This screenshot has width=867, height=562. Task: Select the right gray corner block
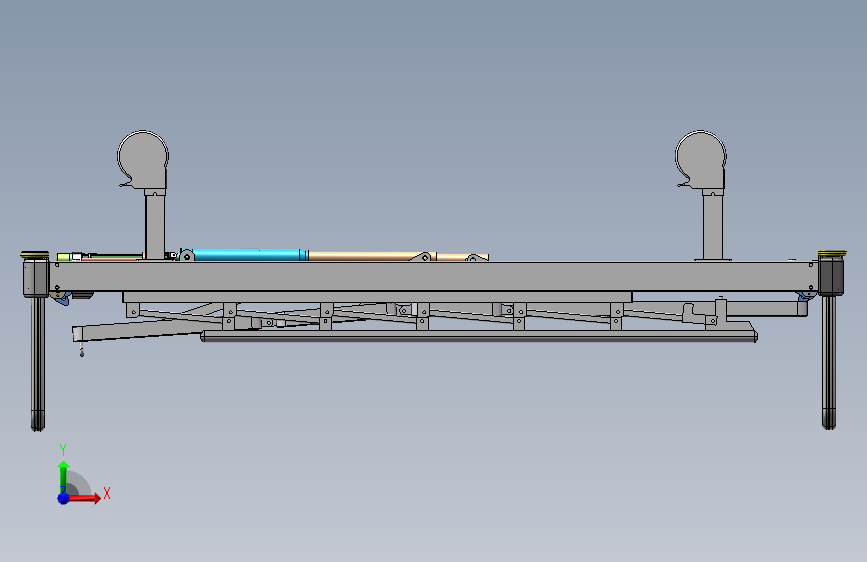tap(831, 277)
